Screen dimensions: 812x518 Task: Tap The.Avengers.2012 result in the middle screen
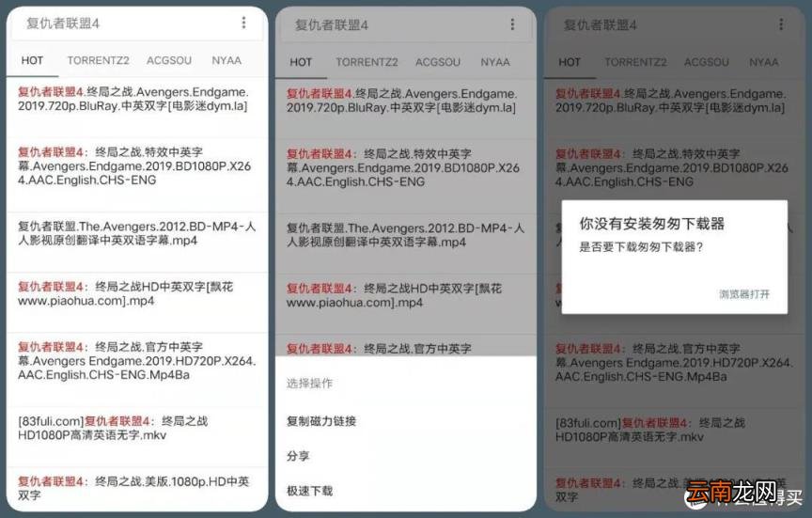pyautogui.click(x=406, y=243)
